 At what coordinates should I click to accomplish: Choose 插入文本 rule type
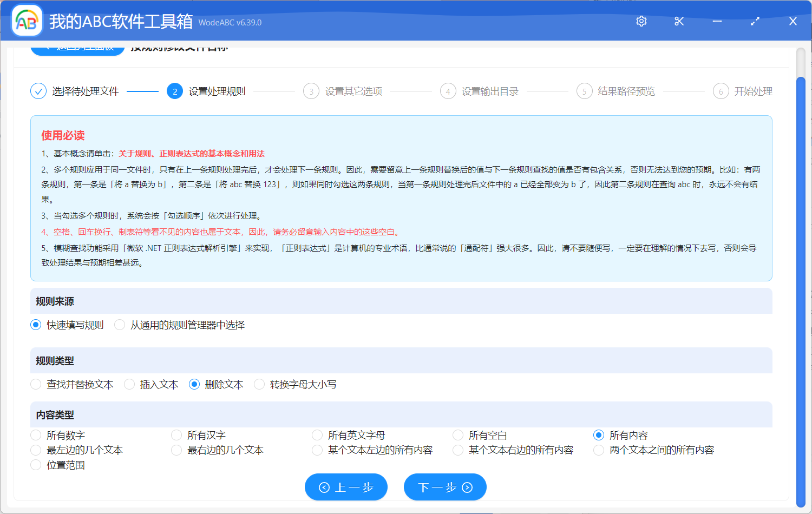[129, 384]
